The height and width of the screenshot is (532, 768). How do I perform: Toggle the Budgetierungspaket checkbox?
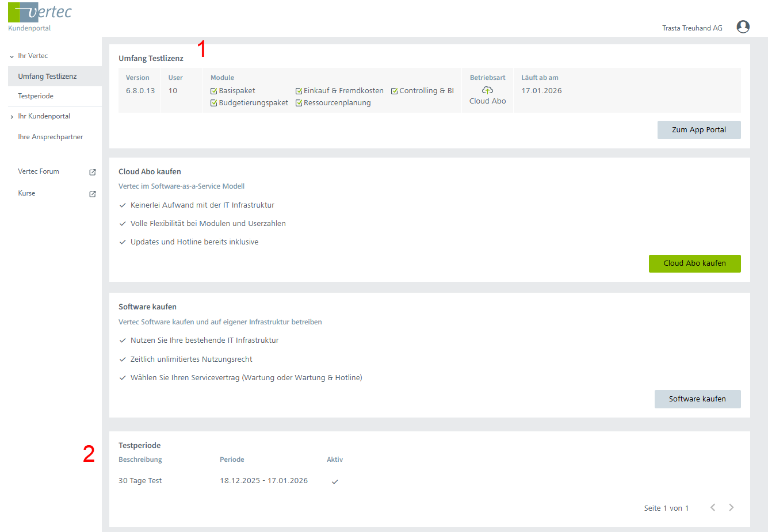pyautogui.click(x=214, y=103)
